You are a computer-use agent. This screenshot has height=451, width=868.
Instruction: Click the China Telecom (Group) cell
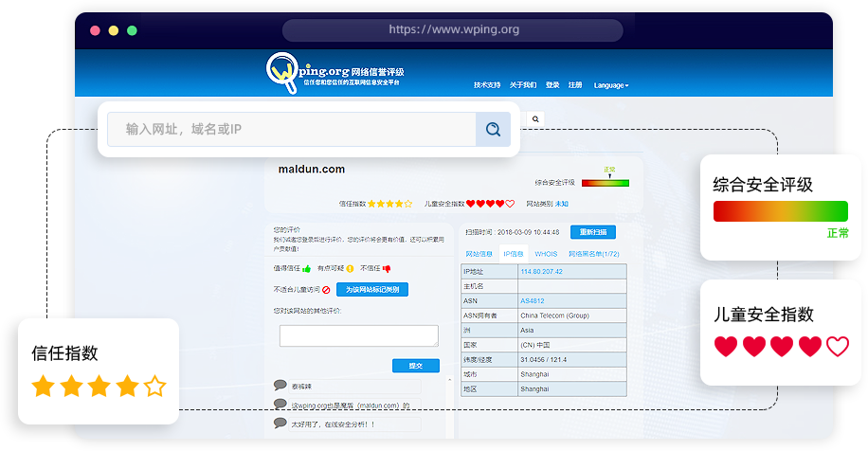(x=571, y=316)
